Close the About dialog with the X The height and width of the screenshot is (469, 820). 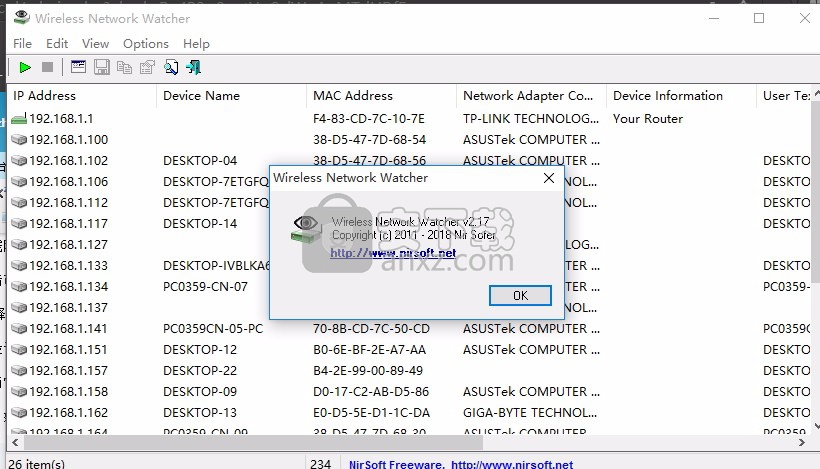click(x=549, y=178)
